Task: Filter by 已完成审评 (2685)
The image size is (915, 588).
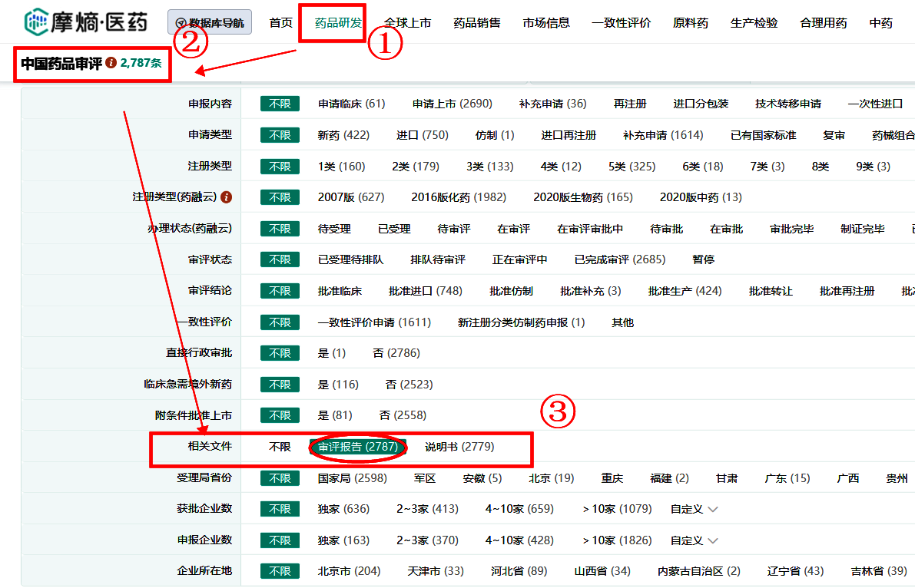Action: coord(620,259)
